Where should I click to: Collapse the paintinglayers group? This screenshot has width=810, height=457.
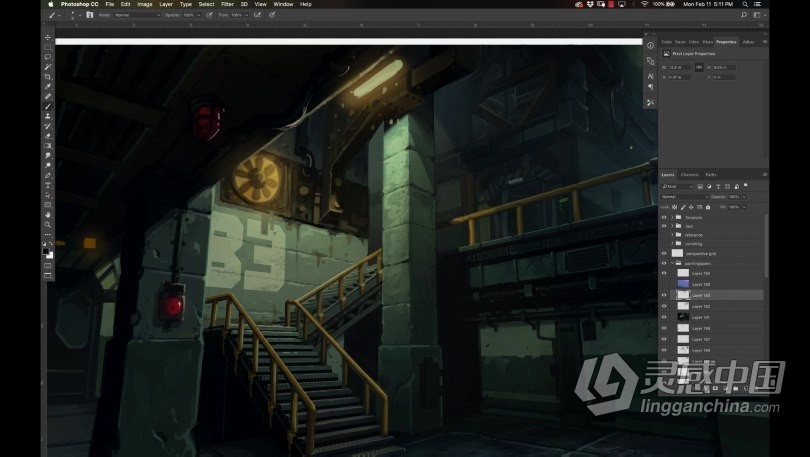[672, 263]
